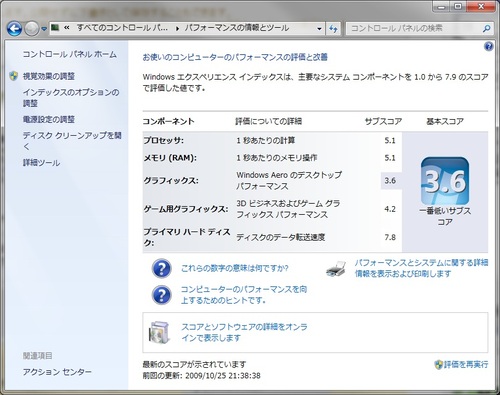This screenshot has width=500, height=395.
Task: Click the control panel icon in address bar
Action: [55, 27]
